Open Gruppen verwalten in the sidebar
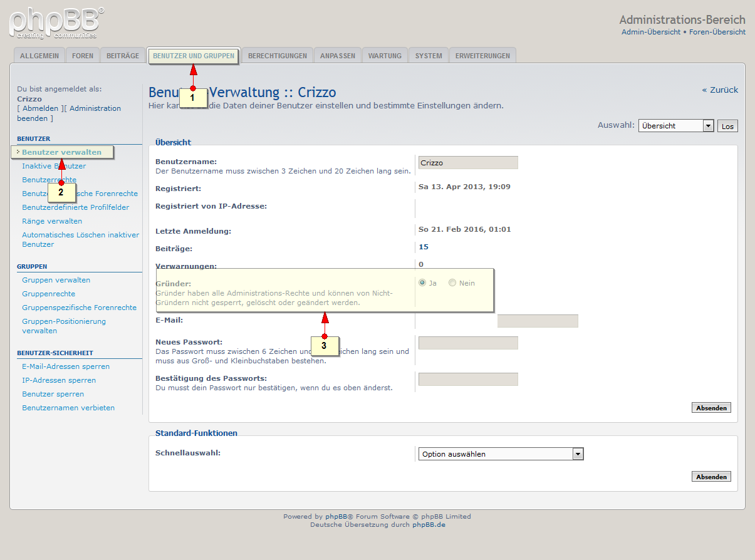 pos(56,280)
